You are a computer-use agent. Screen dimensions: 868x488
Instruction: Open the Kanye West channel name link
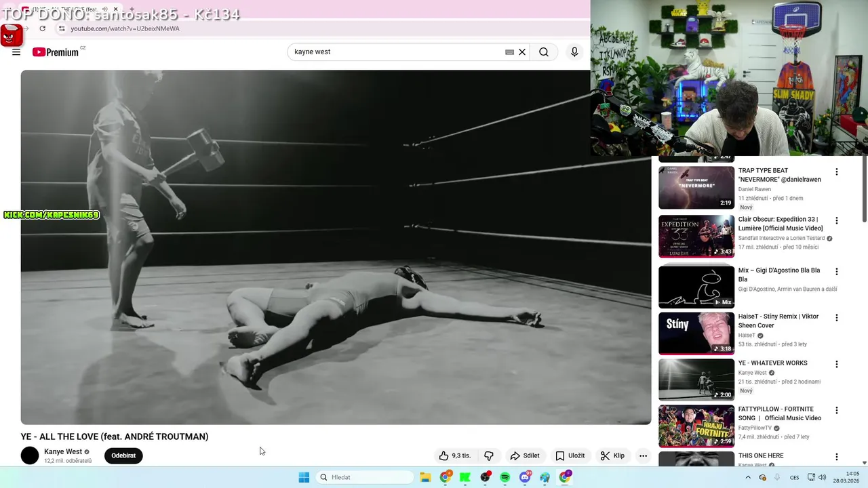click(63, 451)
